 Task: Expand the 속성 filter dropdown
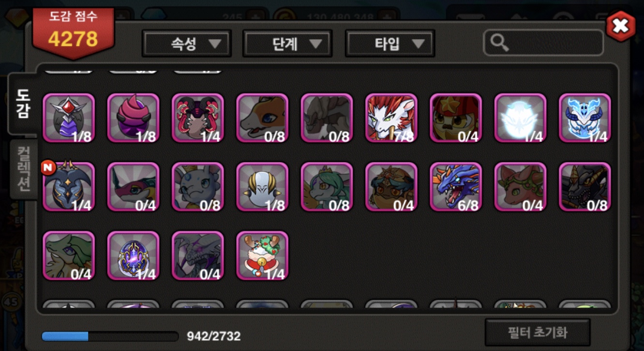(x=187, y=44)
